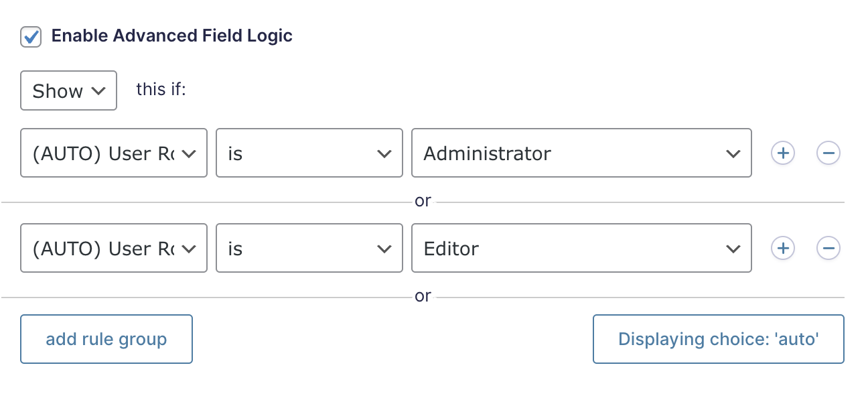Click the chevron of the Administrator rule's 'is' dropdown
The height and width of the screenshot is (394, 868).
click(x=384, y=153)
